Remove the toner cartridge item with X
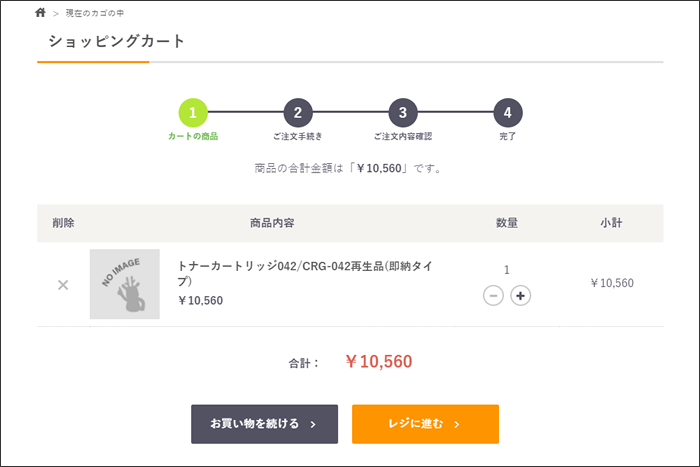Viewport: 700px width, 467px height. pyautogui.click(x=63, y=285)
